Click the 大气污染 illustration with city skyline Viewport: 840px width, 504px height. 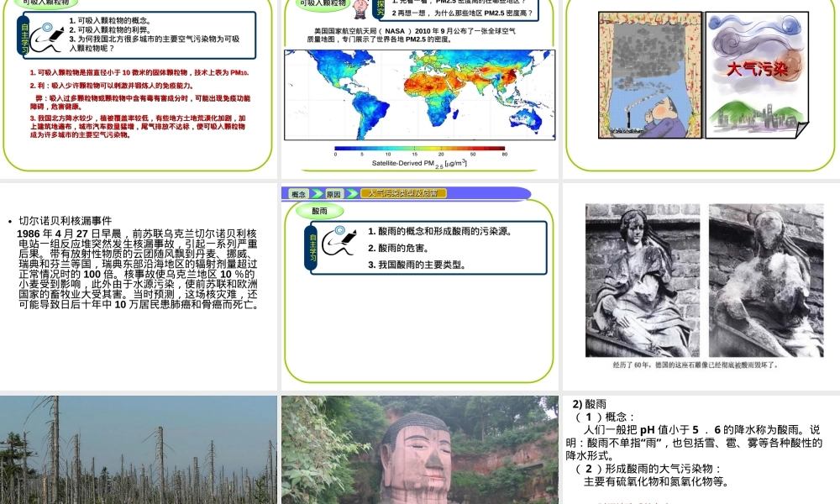pyautogui.click(x=757, y=75)
